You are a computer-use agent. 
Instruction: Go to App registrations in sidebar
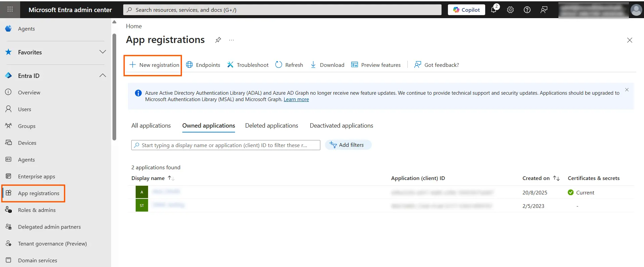click(39, 193)
